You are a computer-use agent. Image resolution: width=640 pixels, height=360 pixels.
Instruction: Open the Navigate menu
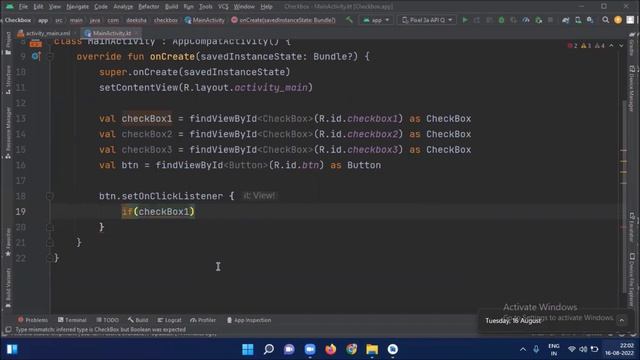click(x=77, y=7)
